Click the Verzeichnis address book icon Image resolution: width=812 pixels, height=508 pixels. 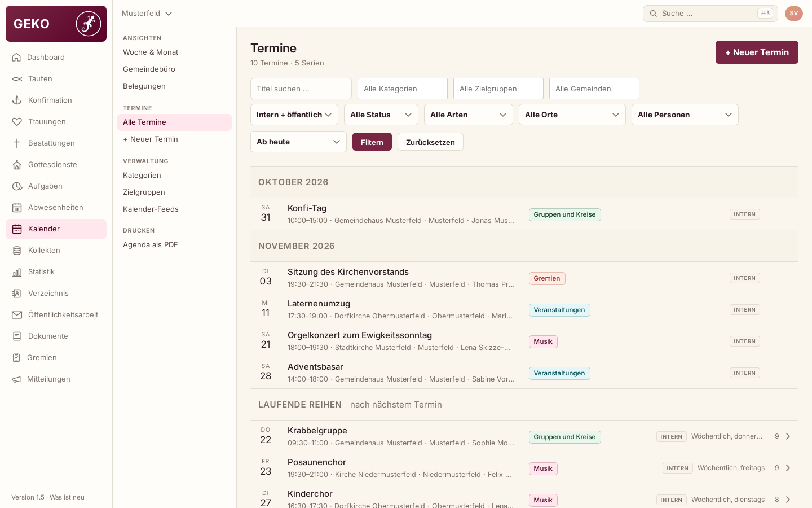point(17,293)
